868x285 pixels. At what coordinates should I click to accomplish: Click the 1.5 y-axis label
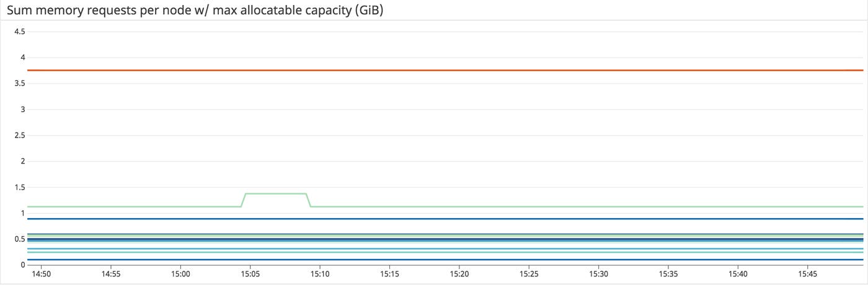tap(19, 187)
